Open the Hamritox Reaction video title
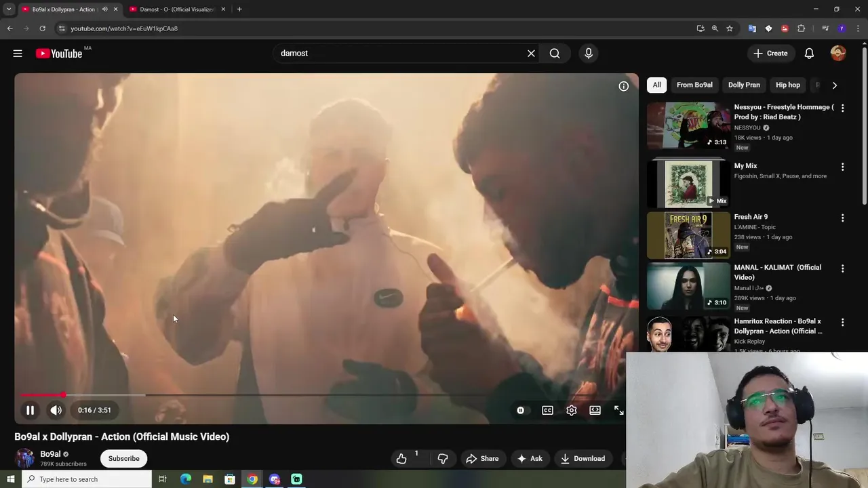 click(x=778, y=326)
